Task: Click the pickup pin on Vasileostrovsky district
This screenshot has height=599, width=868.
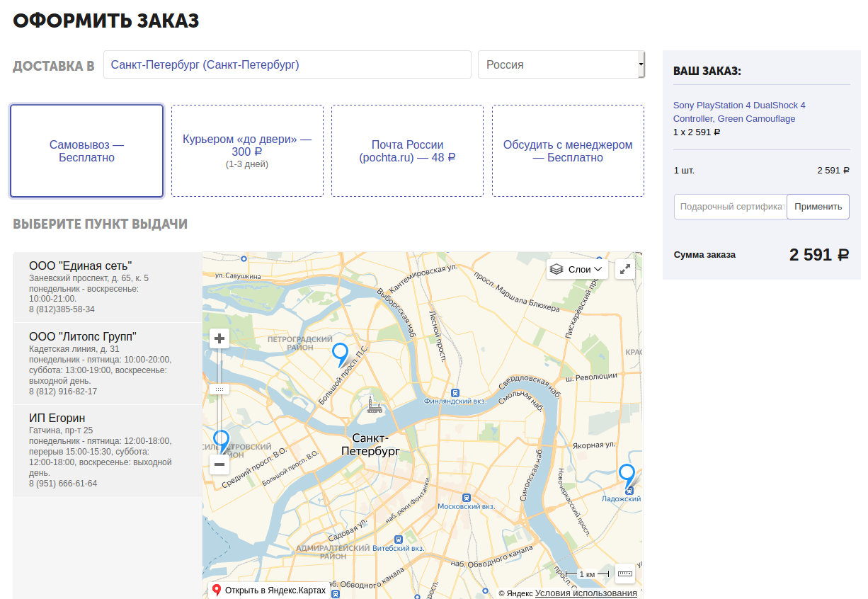Action: click(x=221, y=441)
